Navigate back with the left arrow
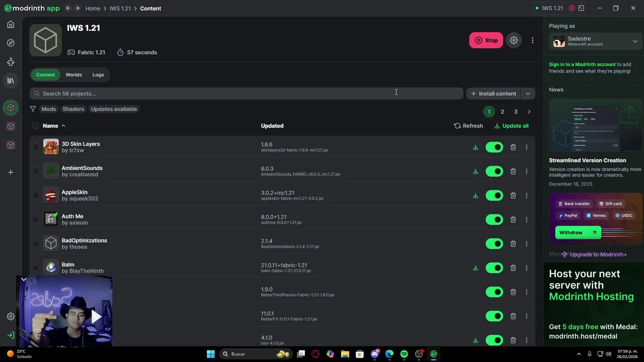This screenshot has width=644, height=362. [68, 8]
